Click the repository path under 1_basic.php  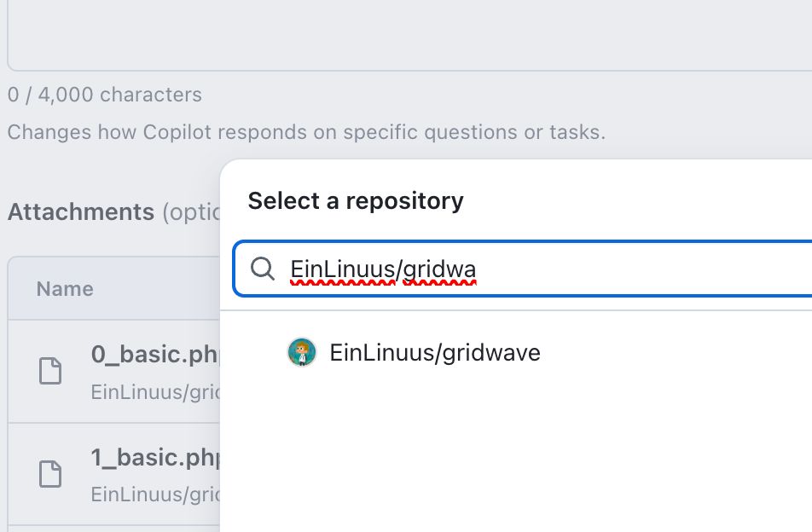155,494
